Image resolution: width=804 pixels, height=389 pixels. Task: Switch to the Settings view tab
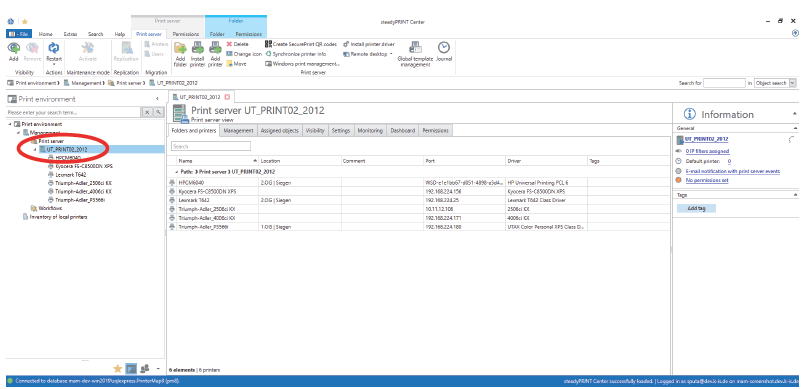(x=340, y=131)
